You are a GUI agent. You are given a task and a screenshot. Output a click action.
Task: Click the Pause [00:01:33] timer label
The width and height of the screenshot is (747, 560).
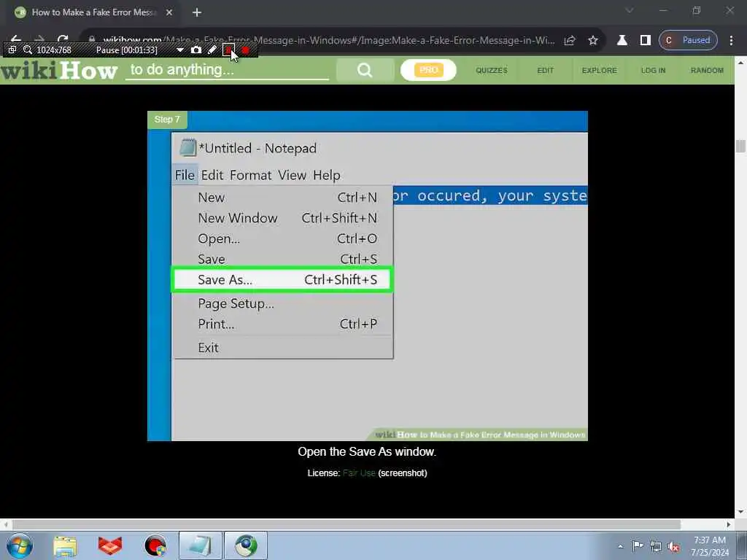(127, 50)
